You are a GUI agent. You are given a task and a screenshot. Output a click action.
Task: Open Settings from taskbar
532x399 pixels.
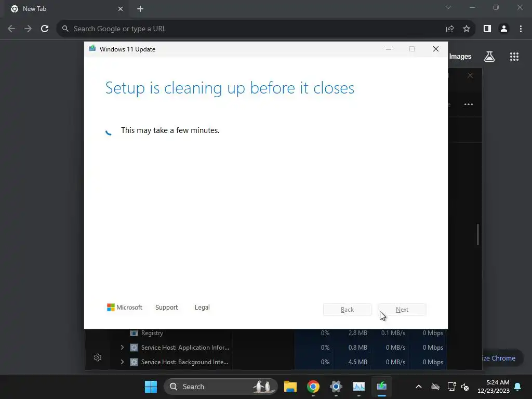click(x=336, y=387)
